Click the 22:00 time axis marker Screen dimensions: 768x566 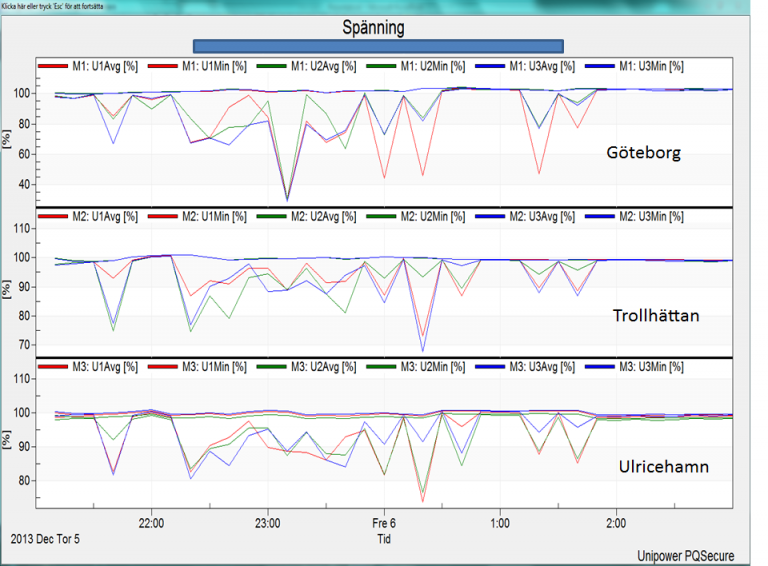point(151,523)
